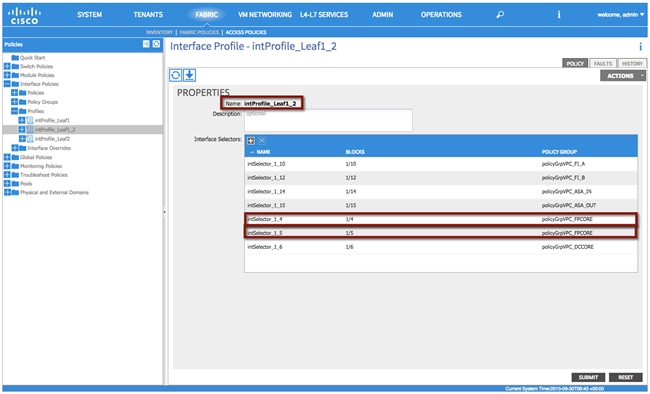Viewport: 650px width, 394px height.
Task: Collapse Interface Policies tree node
Action: (7, 84)
